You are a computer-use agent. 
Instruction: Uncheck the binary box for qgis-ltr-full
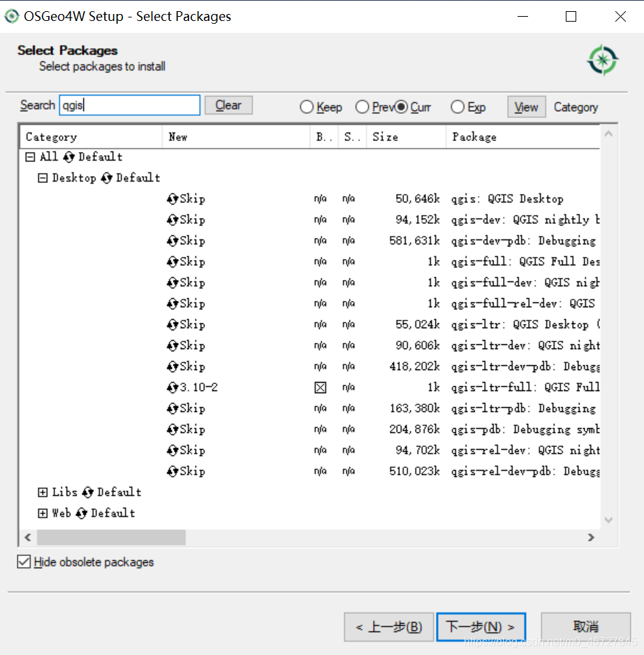pos(320,388)
